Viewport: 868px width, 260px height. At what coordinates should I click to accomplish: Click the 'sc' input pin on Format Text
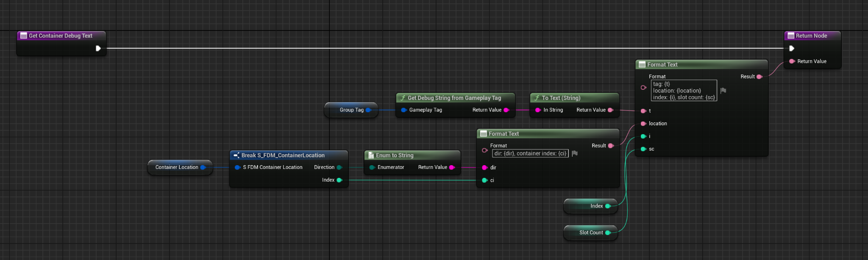[643, 149]
